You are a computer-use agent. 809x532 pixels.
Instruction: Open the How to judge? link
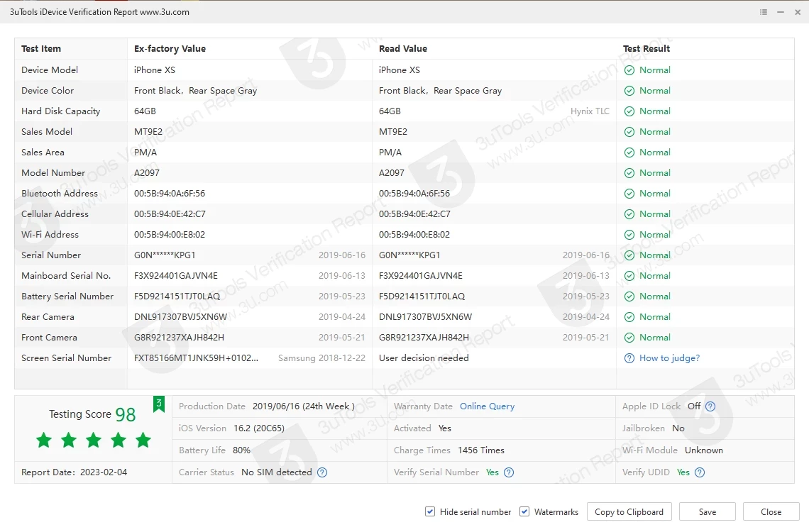click(x=669, y=358)
